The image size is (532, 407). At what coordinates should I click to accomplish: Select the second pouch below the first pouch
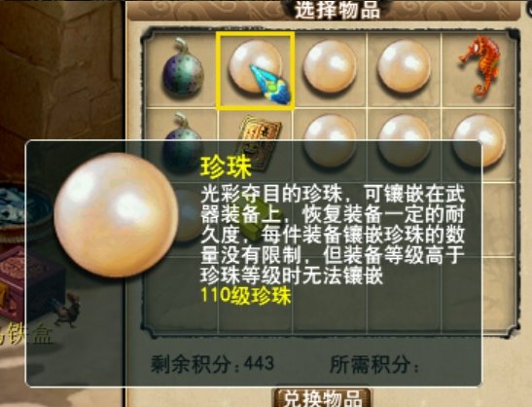tap(183, 143)
